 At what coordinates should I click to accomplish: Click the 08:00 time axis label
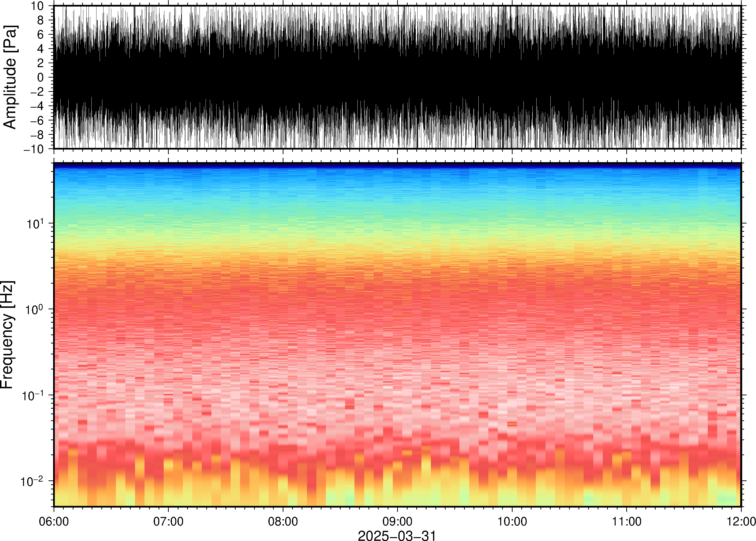click(x=283, y=521)
